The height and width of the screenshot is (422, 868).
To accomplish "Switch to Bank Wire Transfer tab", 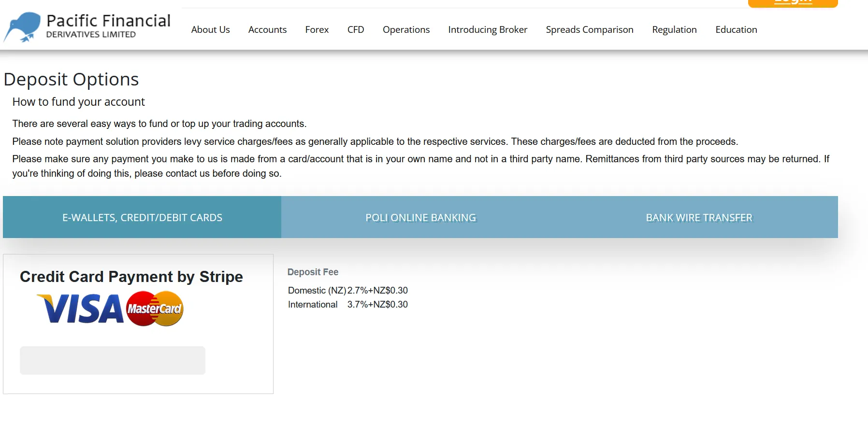I will point(699,217).
